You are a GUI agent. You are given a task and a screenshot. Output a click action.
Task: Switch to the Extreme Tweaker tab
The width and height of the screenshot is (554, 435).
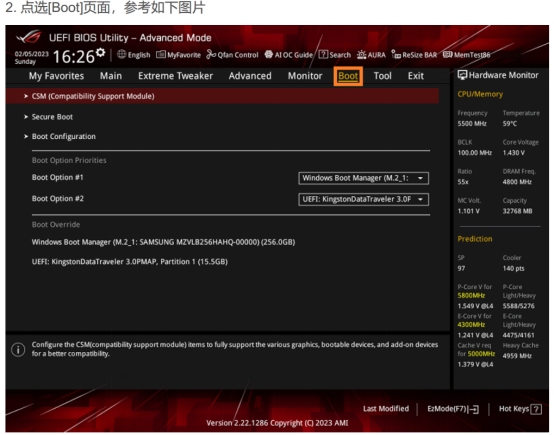click(x=175, y=76)
